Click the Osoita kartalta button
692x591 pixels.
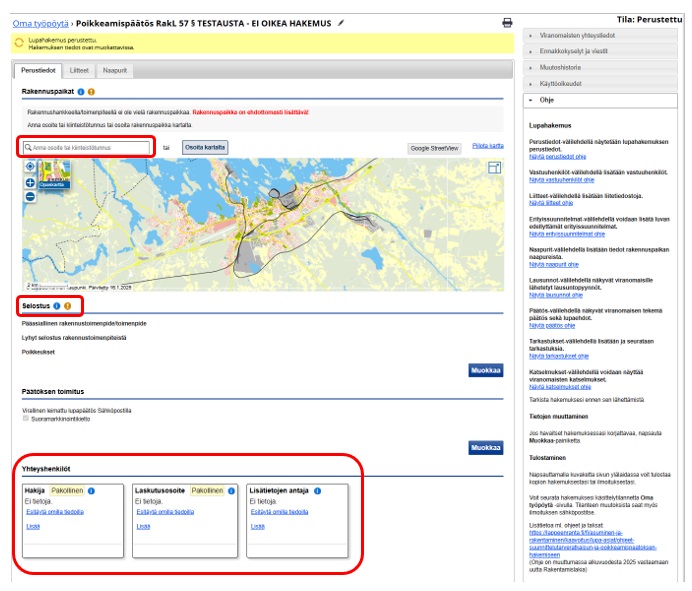(205, 147)
